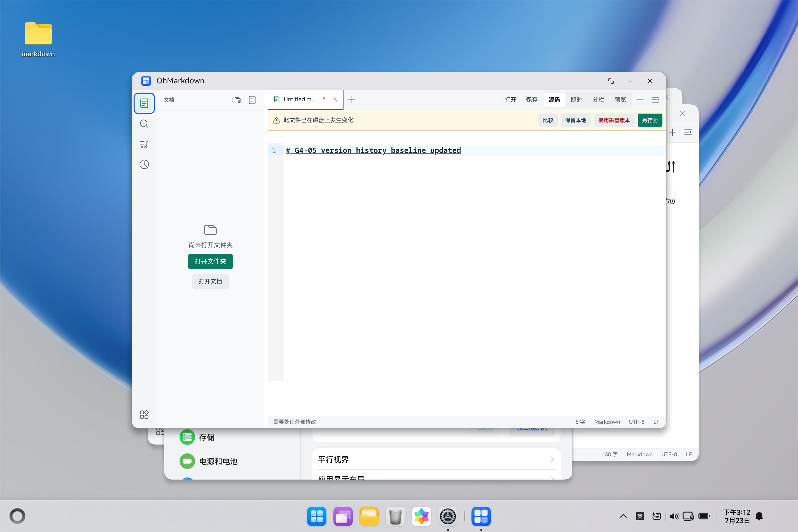
Task: Open the markdown folder on the desktop
Action: [x=38, y=39]
